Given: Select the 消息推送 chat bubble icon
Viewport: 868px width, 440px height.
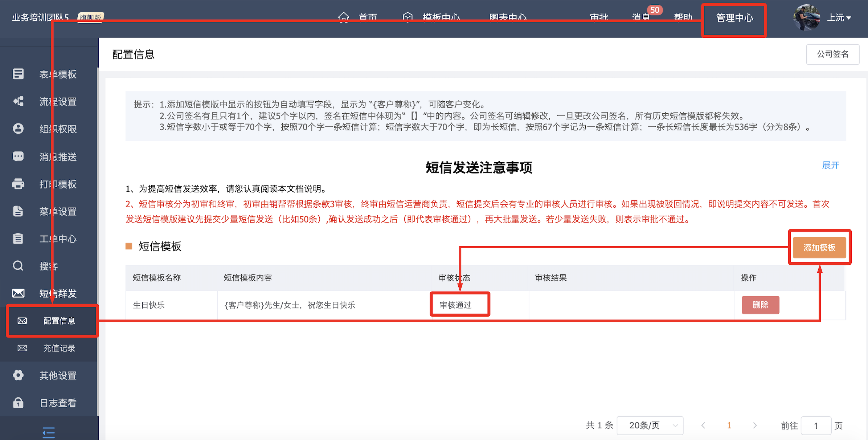Looking at the screenshot, I should click(x=18, y=156).
